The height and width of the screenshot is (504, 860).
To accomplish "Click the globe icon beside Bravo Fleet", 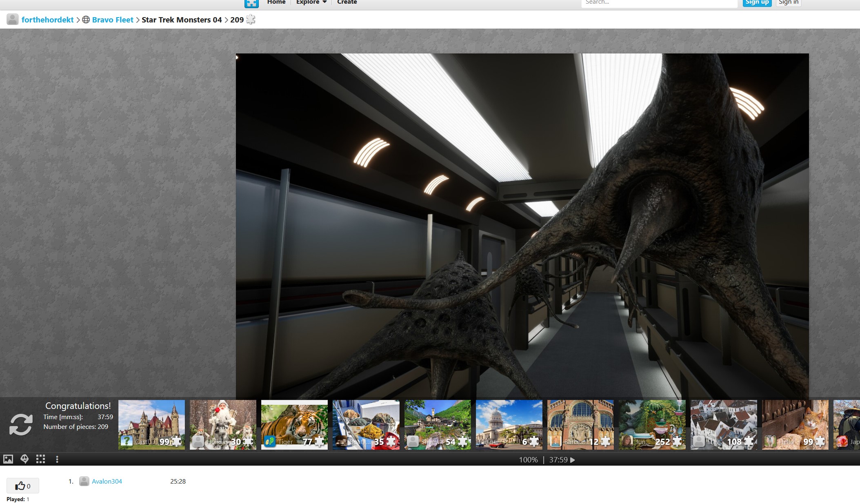I will [86, 20].
